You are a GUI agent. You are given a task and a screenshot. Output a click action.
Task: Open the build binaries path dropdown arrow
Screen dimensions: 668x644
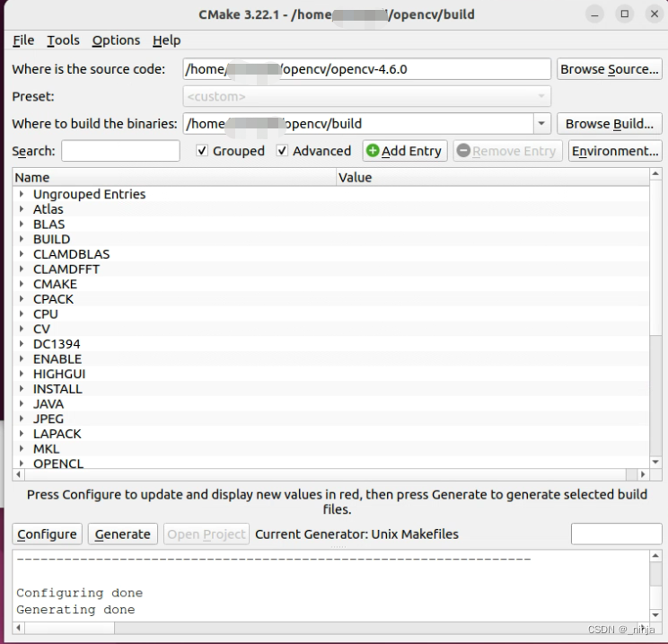coord(541,124)
